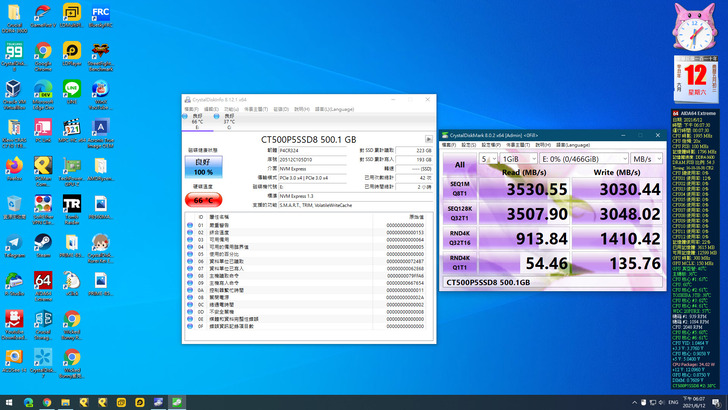Image resolution: width=728 pixels, height=410 pixels.
Task: Run the SEQ1M Q8T1 test
Action: tap(460, 189)
